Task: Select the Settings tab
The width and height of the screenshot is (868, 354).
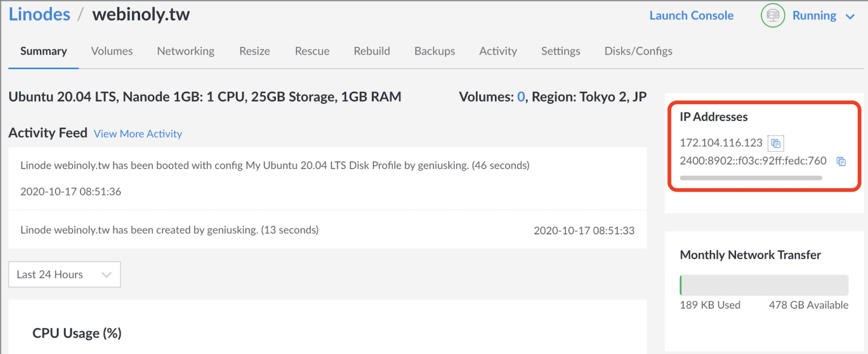Action: [x=560, y=51]
